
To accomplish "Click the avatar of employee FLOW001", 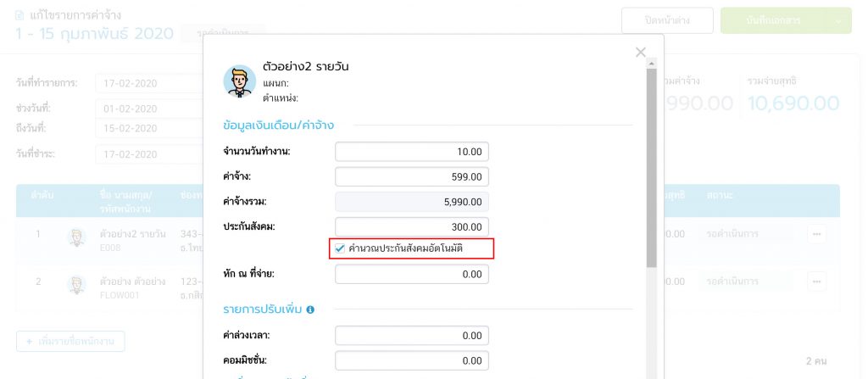I will [x=76, y=285].
